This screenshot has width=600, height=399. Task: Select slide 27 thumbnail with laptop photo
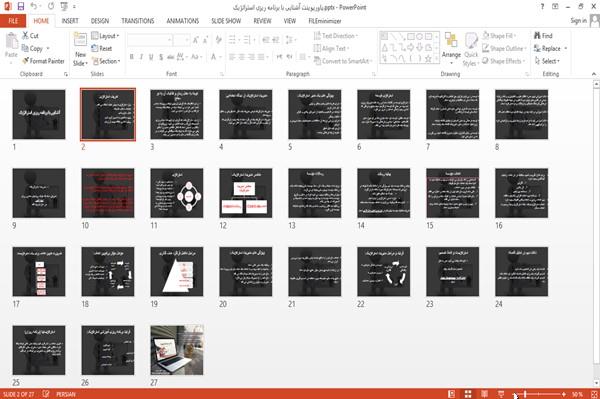pyautogui.click(x=177, y=350)
